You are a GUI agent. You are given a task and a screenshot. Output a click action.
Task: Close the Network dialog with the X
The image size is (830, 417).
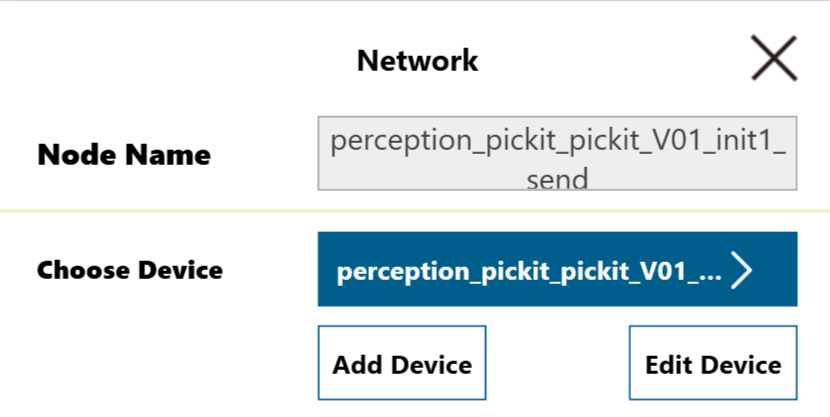pyautogui.click(x=774, y=59)
